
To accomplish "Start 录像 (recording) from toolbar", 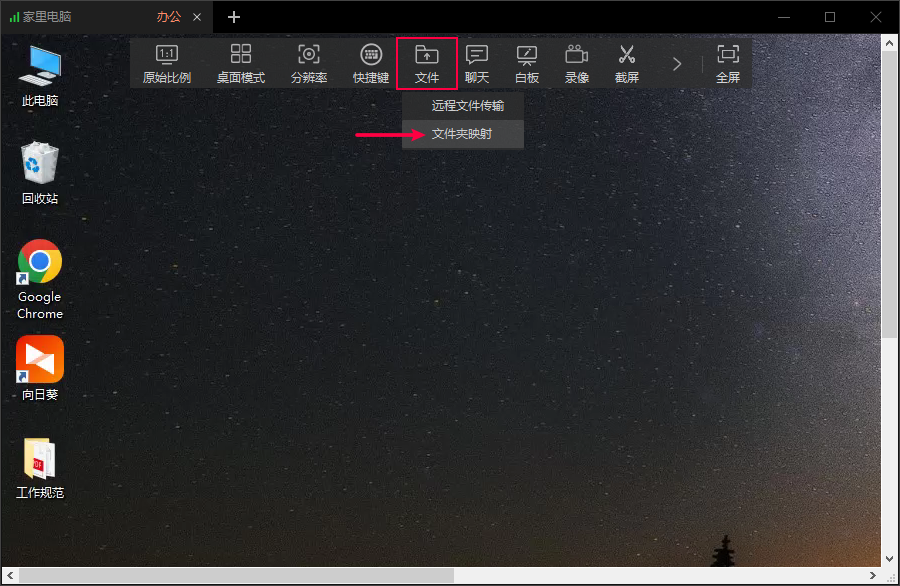I will tap(577, 63).
